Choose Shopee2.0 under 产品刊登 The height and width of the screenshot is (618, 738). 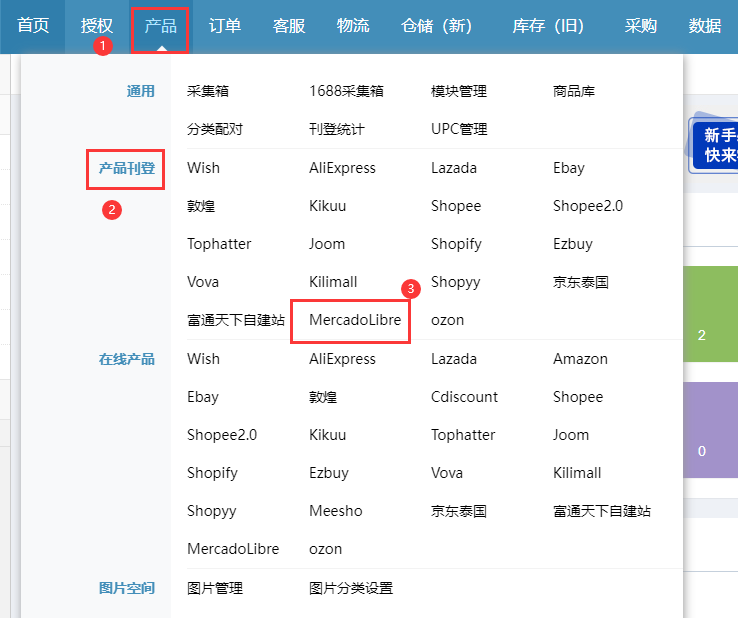pyautogui.click(x=588, y=206)
